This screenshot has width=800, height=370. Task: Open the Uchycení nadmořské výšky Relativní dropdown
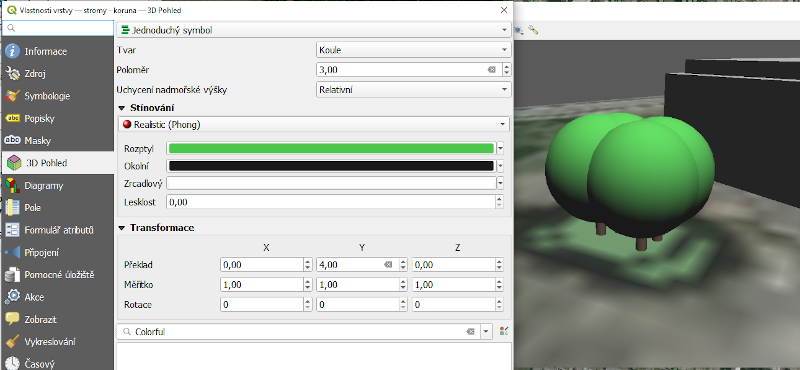413,90
